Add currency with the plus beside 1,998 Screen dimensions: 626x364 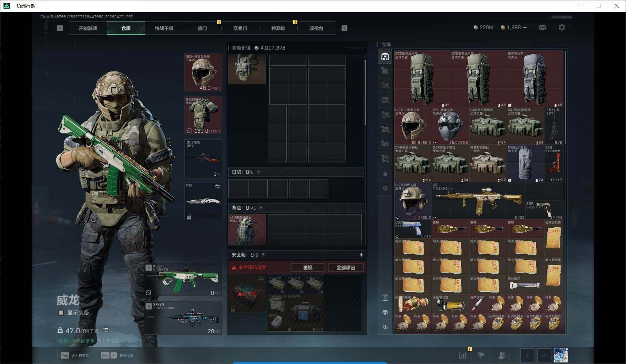pos(525,27)
